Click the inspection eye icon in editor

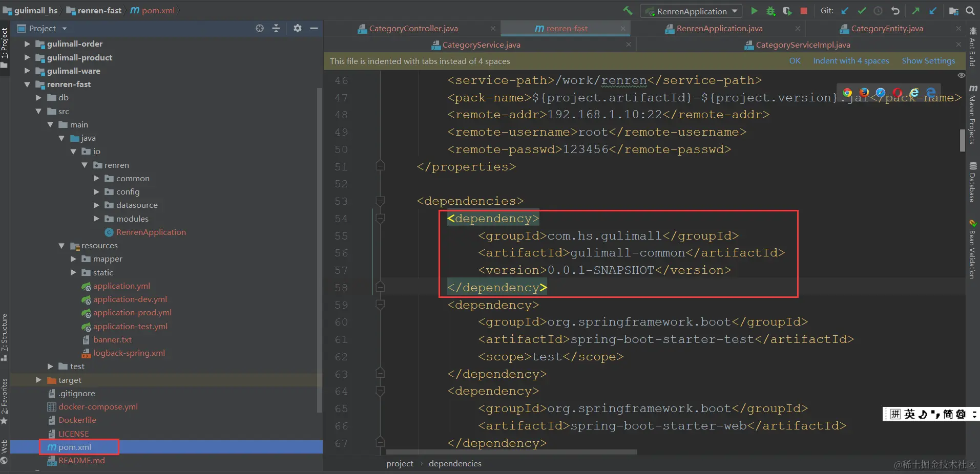click(x=962, y=75)
